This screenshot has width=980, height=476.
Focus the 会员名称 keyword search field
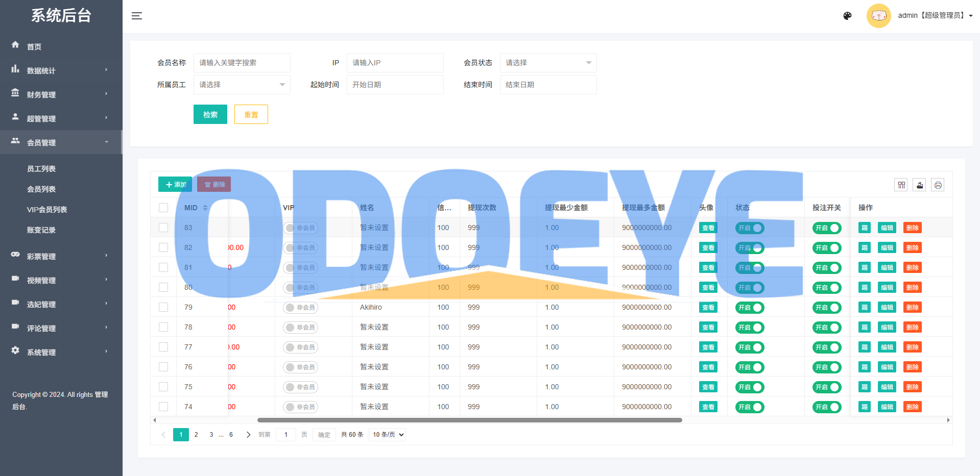tap(242, 63)
